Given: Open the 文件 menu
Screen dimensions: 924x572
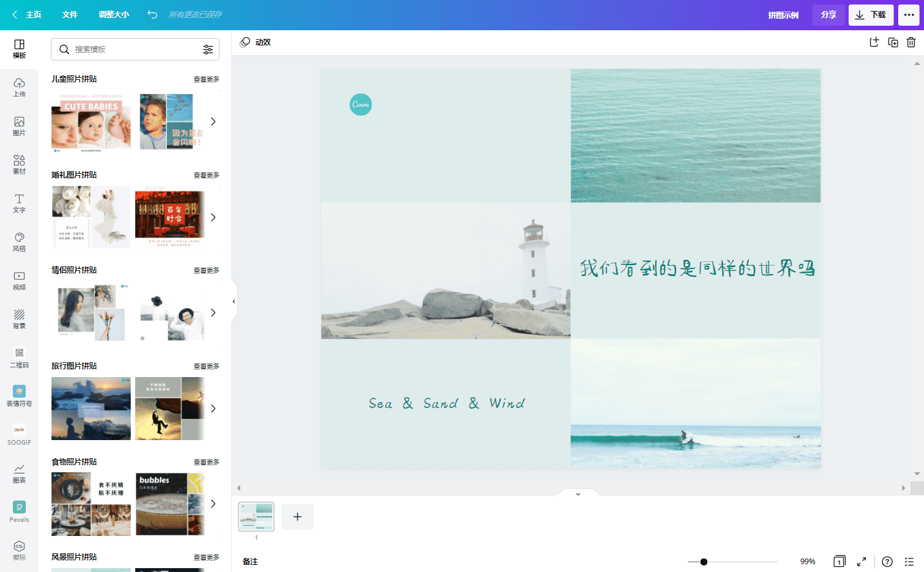Looking at the screenshot, I should tap(70, 15).
